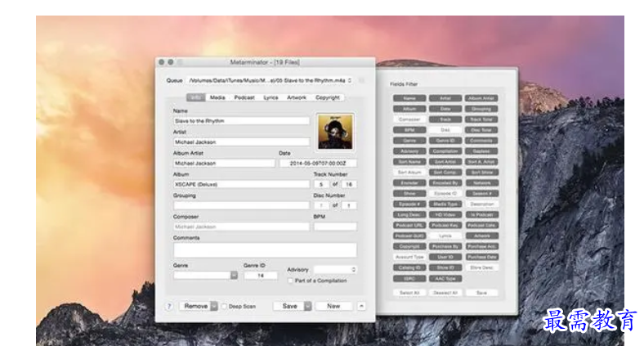The height and width of the screenshot is (346, 644).
Task: Open the Artwork tab
Action: click(297, 97)
